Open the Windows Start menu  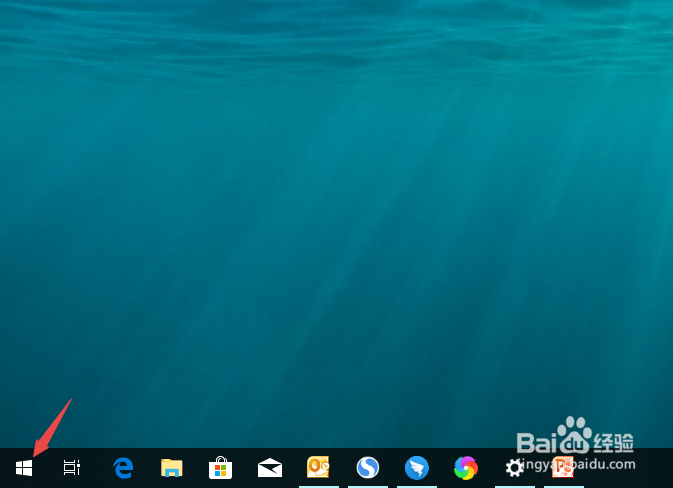pyautogui.click(x=24, y=468)
